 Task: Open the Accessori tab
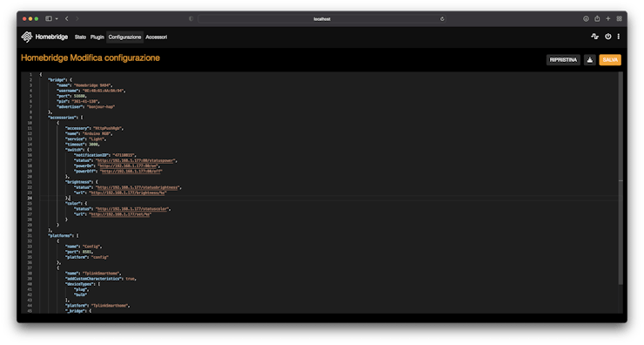(x=157, y=37)
